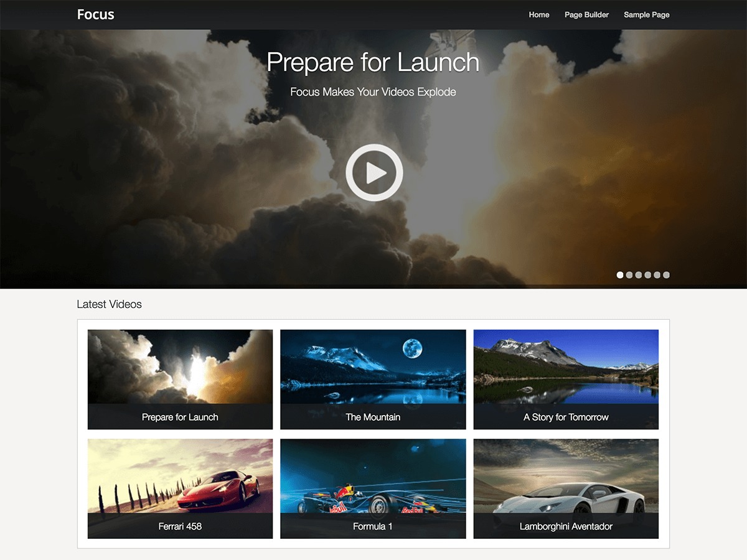The image size is (747, 560).
Task: Select the second slider navigation dot
Action: coord(629,274)
